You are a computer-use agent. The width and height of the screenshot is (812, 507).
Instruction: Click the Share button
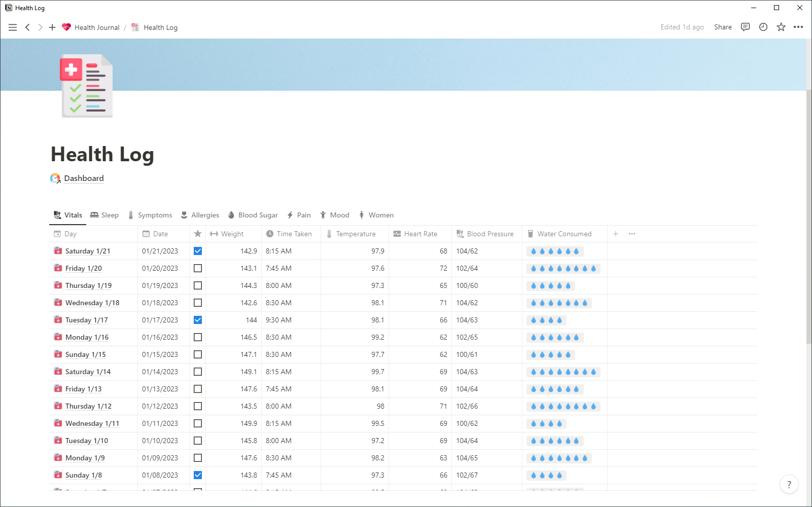click(723, 27)
